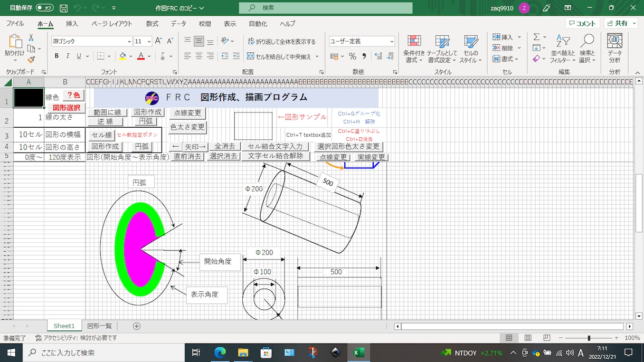Click the zoom slider handle
The height and width of the screenshot is (362, 644).
pyautogui.click(x=589, y=338)
